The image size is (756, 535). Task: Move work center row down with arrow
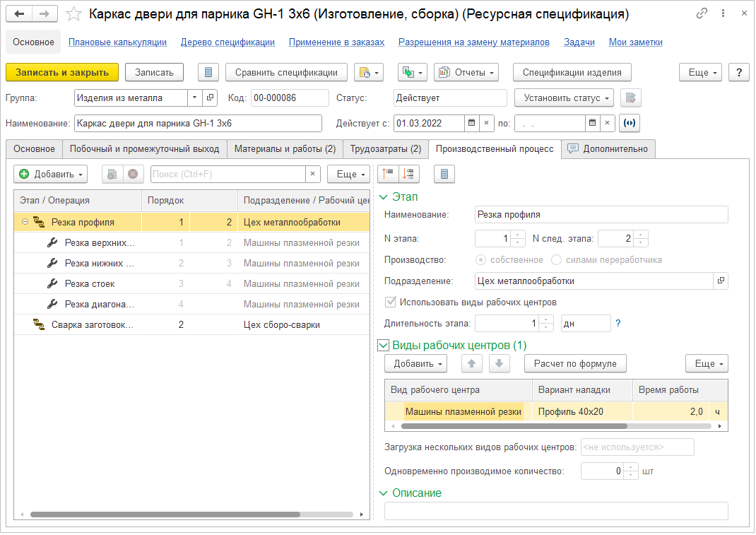[498, 363]
